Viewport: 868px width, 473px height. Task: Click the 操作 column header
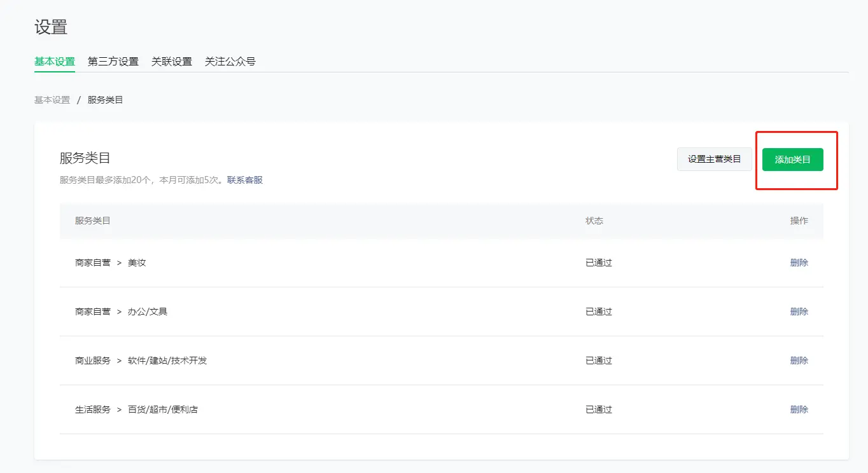pyautogui.click(x=799, y=221)
